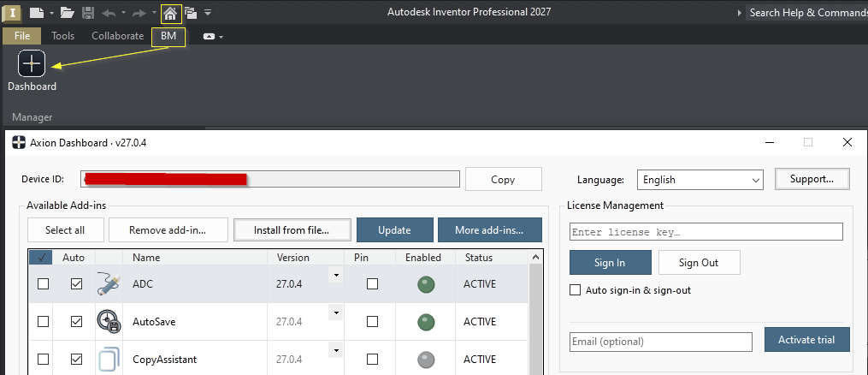Toggle Auto checkbox for ADC
This screenshot has height=375, width=868.
coord(76,283)
